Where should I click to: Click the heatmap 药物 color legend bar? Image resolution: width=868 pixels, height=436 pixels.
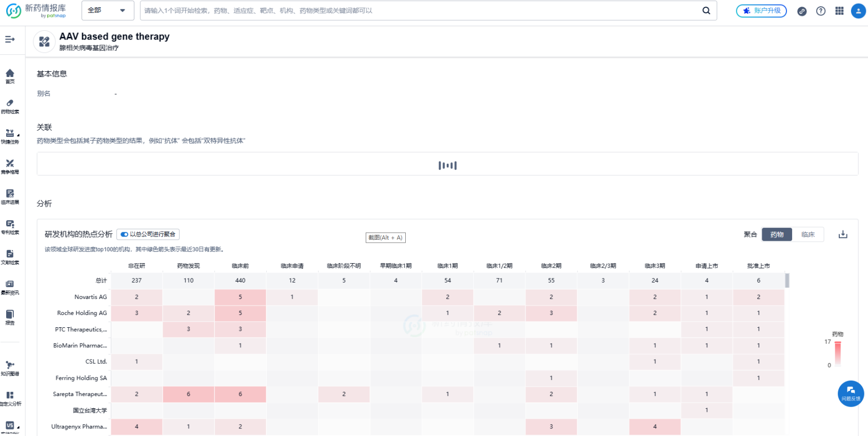click(837, 353)
